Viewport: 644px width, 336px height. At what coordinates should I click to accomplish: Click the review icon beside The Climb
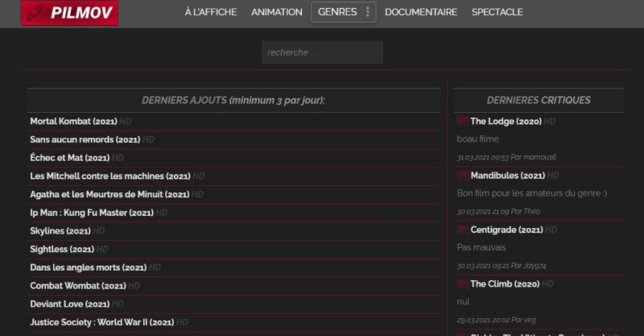tap(462, 284)
